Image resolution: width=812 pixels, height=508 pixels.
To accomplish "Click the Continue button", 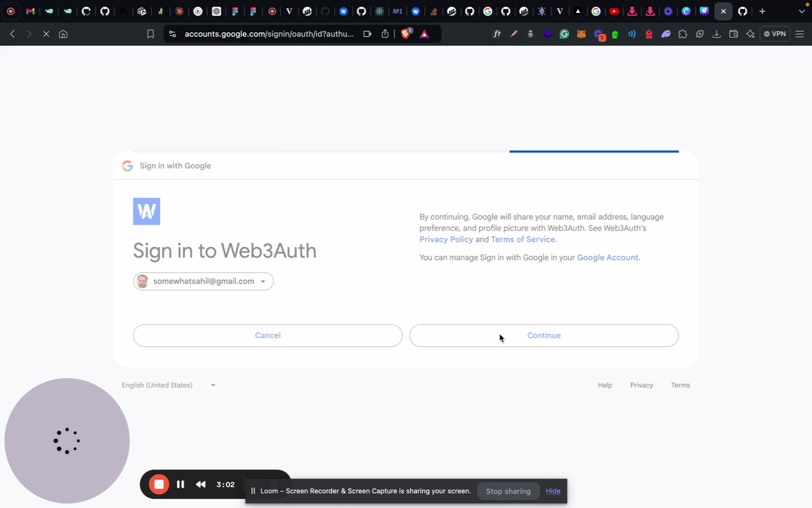I will click(x=544, y=335).
